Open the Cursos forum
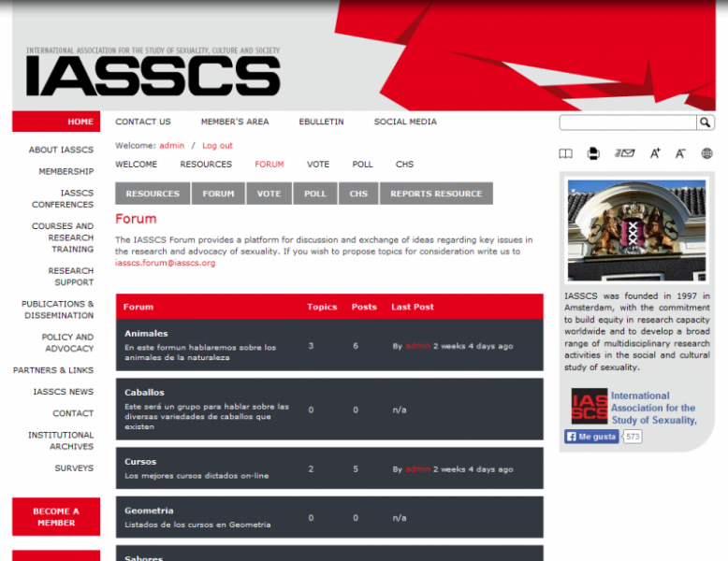Screen dimensions: 728x561 pyautogui.click(x=140, y=462)
